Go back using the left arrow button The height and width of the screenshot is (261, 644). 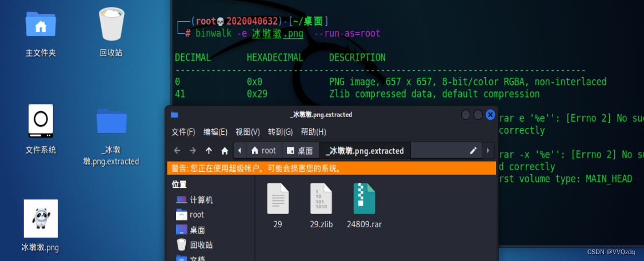point(177,151)
